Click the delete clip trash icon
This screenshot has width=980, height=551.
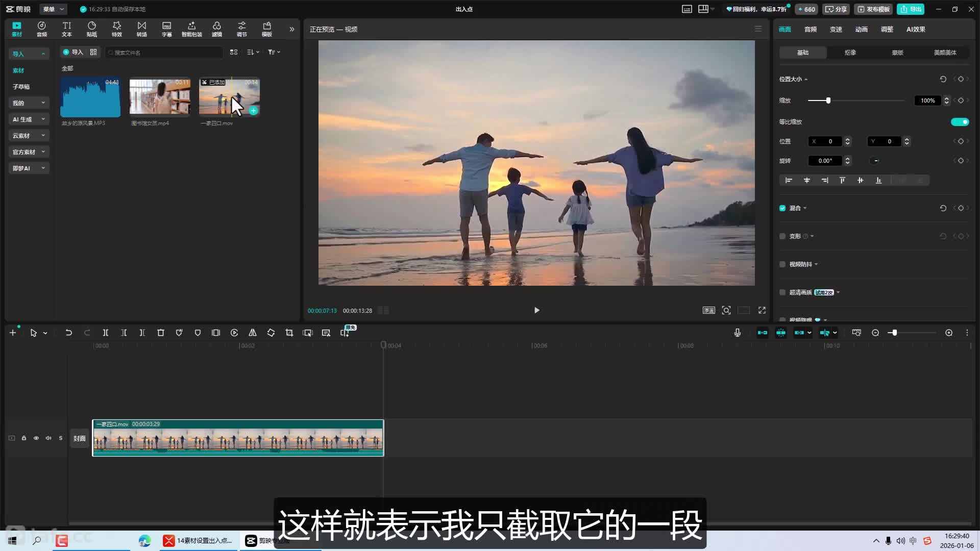pyautogui.click(x=161, y=333)
